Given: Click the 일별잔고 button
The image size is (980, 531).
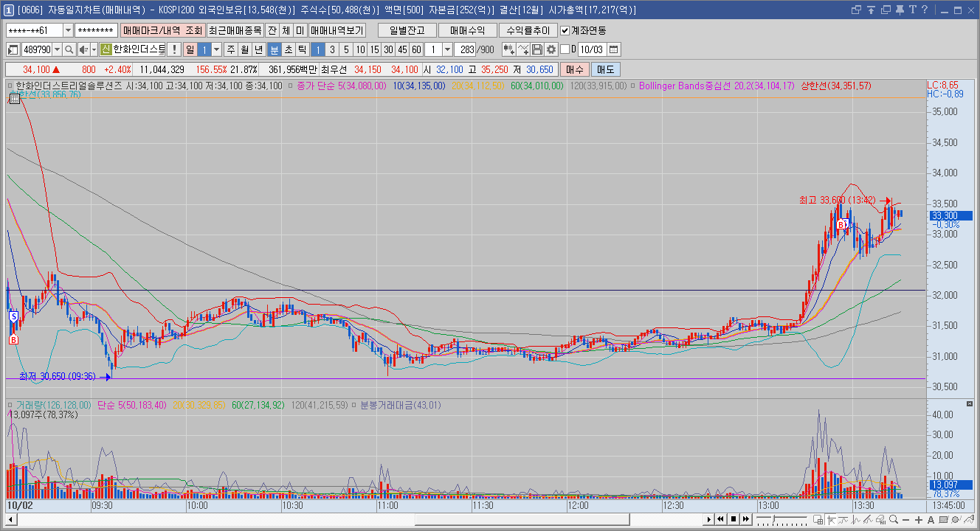Looking at the screenshot, I should pos(407,30).
